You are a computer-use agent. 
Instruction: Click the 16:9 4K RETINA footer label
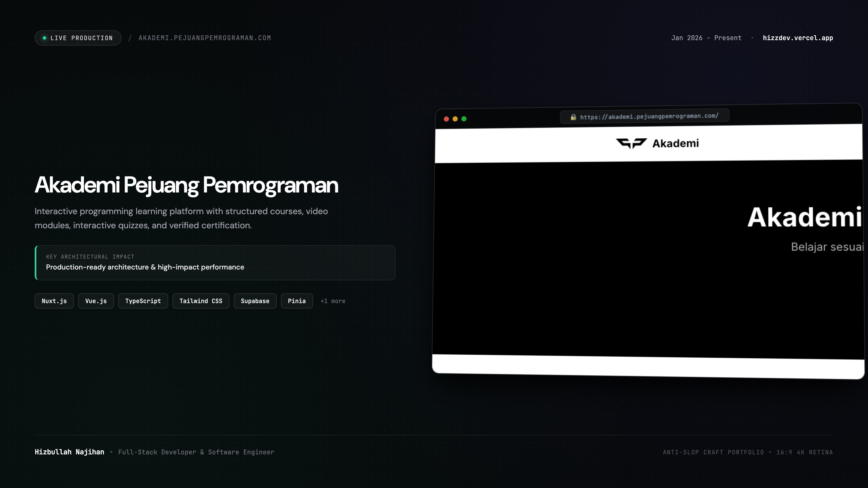804,452
